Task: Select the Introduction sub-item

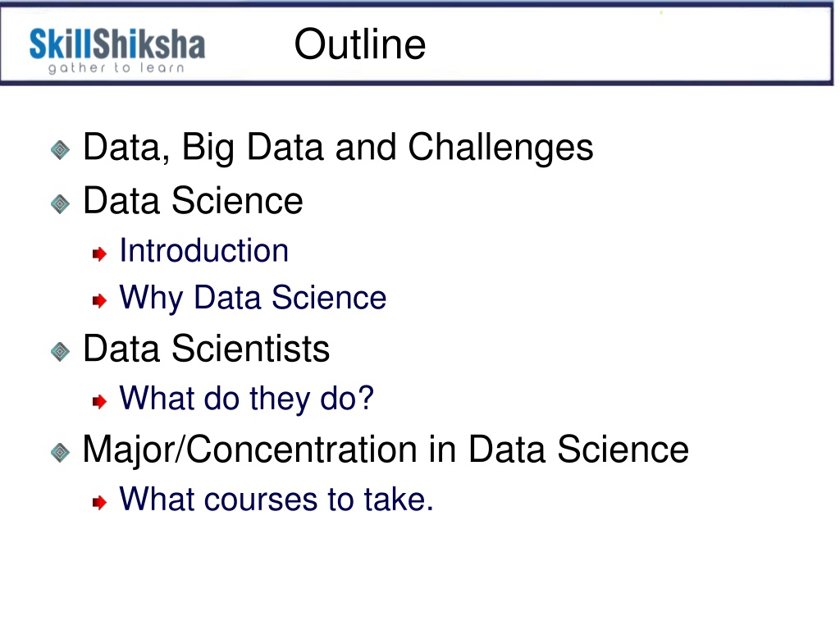Action: [203, 250]
